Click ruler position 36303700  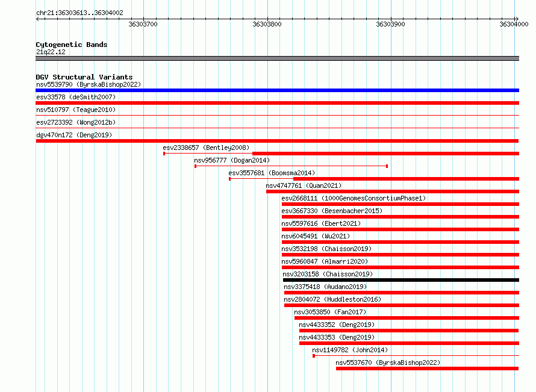point(143,24)
